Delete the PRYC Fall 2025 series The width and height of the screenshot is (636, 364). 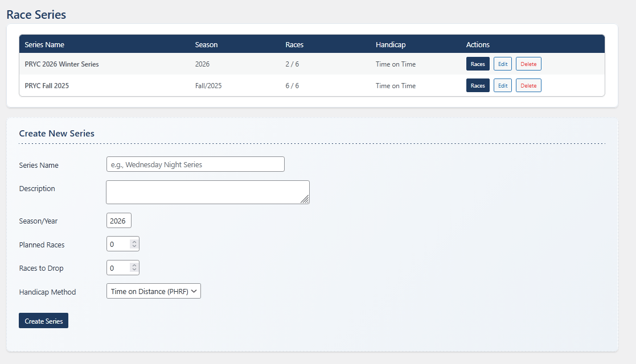coord(528,85)
